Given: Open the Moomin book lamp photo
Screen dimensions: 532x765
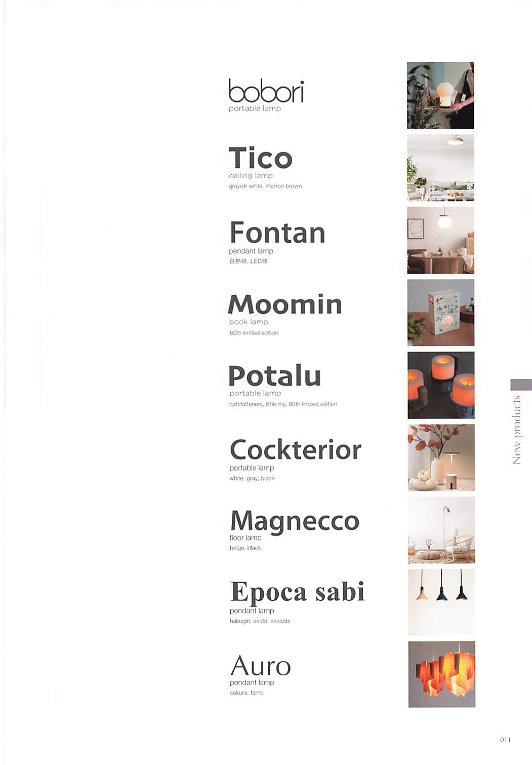Looking at the screenshot, I should tap(441, 313).
